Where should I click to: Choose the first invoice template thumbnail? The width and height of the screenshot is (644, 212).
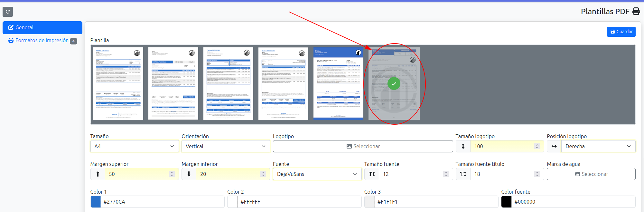click(x=118, y=84)
